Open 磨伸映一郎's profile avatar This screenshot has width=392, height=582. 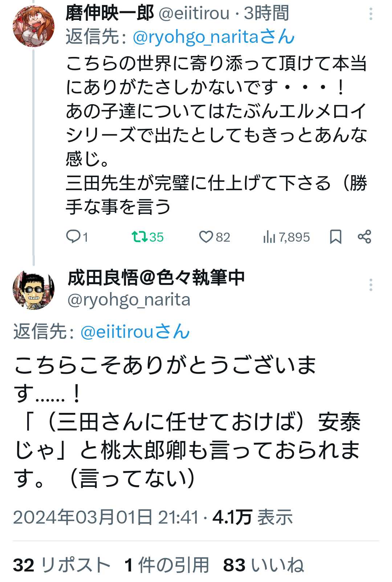point(33,26)
